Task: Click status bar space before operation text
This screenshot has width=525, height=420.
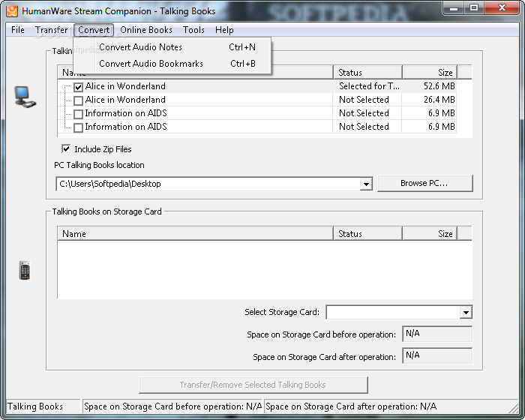Action: [x=172, y=406]
